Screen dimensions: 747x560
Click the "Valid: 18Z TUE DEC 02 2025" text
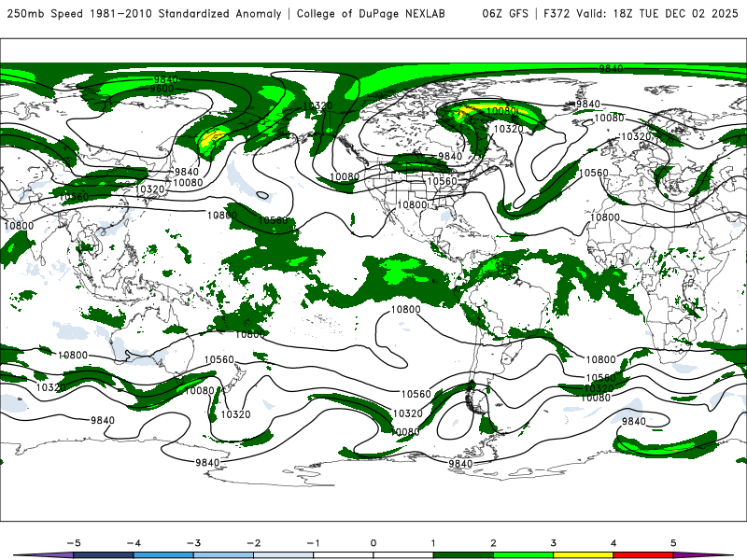[x=657, y=13]
